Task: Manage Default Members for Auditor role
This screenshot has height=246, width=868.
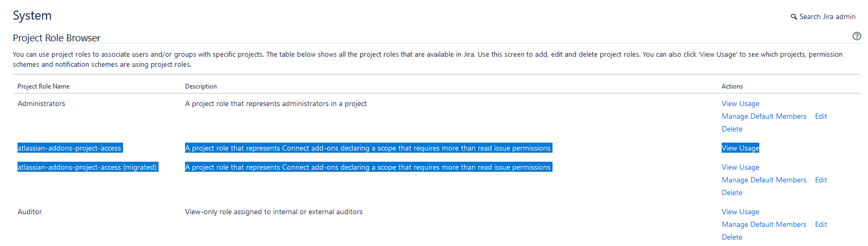Action: coord(764,224)
